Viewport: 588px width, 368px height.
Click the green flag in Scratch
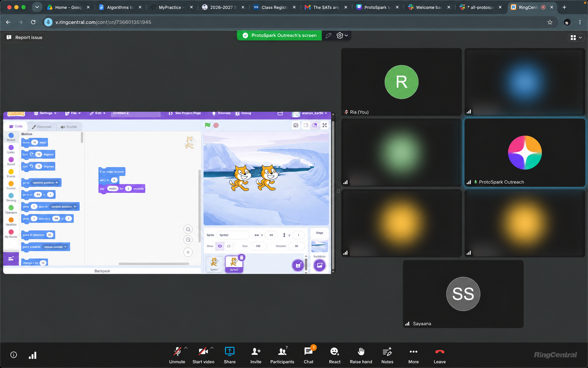coord(208,125)
